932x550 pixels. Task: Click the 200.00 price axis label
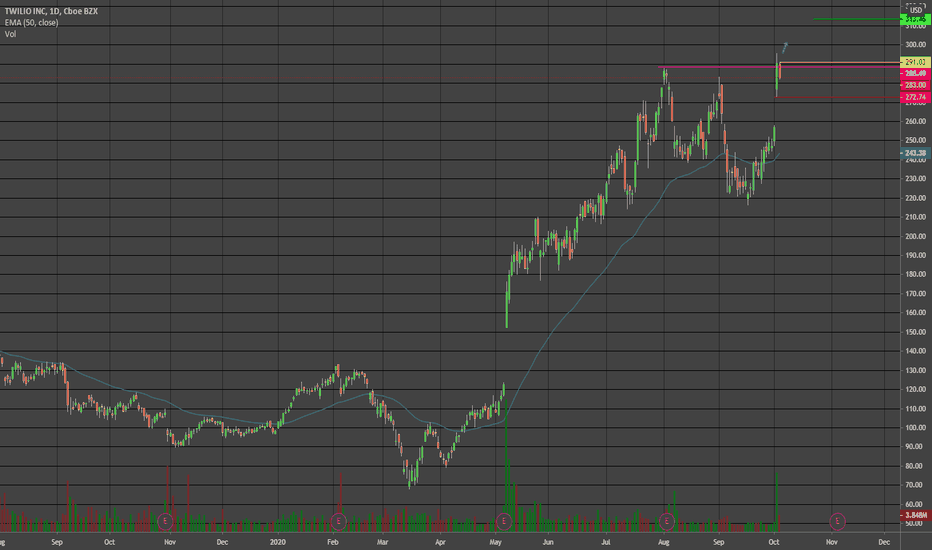[x=915, y=236]
